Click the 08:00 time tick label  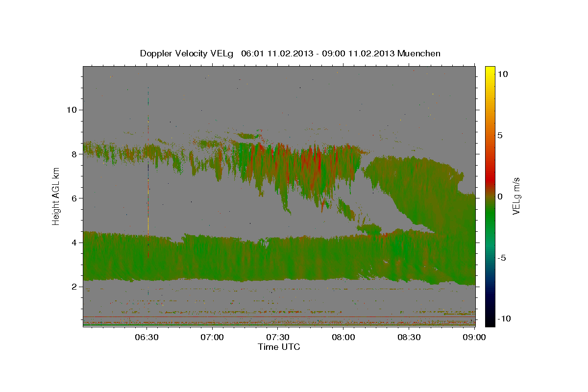(343, 337)
